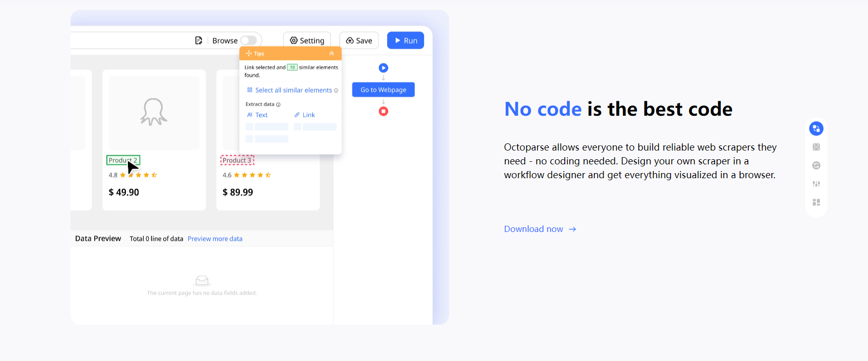
Task: Click the Product 2 image placeholder
Action: pyautogui.click(x=154, y=113)
